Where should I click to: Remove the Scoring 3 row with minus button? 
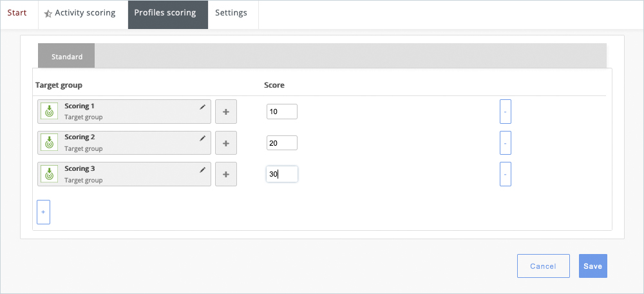pos(506,174)
